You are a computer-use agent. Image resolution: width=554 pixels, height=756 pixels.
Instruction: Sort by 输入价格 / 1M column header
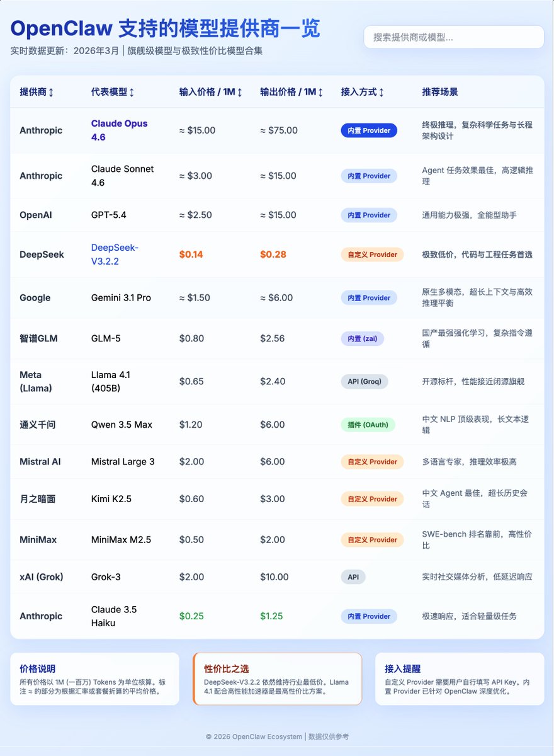click(x=211, y=92)
